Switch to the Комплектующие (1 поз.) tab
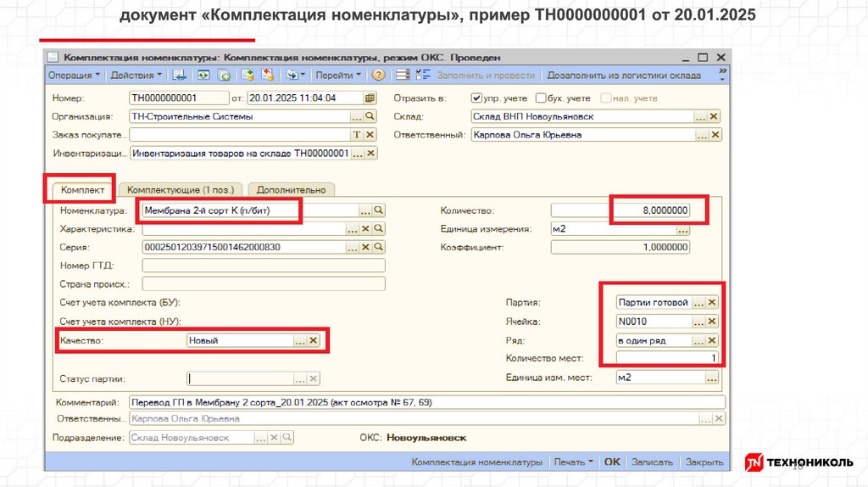The height and width of the screenshot is (487, 868). pyautogui.click(x=181, y=189)
